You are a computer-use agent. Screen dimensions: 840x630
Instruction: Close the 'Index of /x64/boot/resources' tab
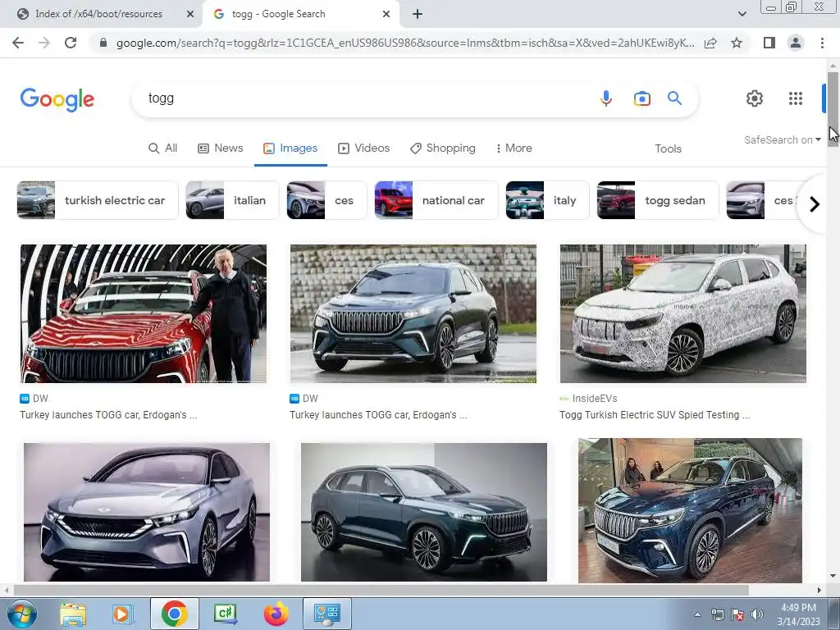point(190,15)
